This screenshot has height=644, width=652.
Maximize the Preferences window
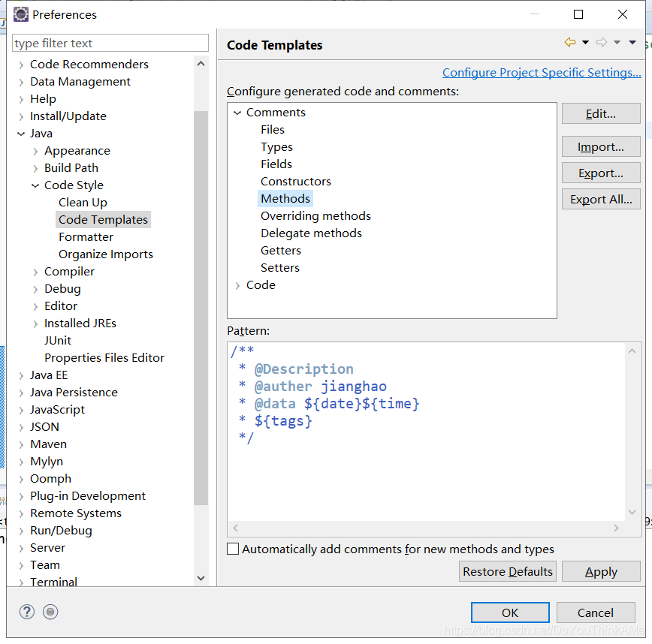pos(578,14)
